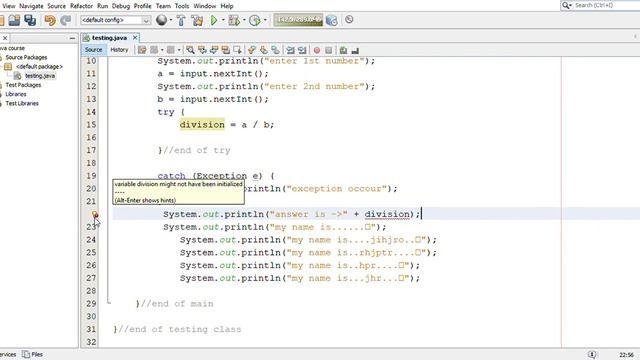Click the Debug Project icon
The width and height of the screenshot is (640, 360).
(x=234, y=20)
